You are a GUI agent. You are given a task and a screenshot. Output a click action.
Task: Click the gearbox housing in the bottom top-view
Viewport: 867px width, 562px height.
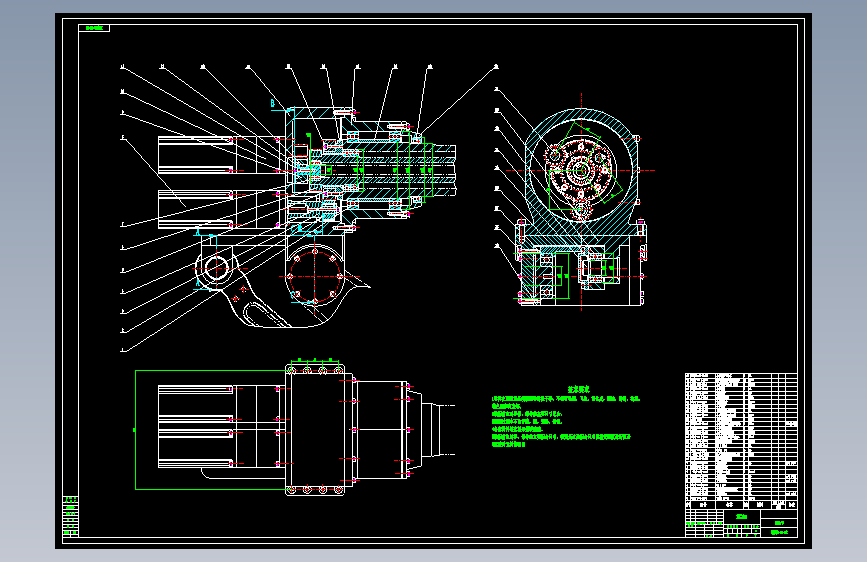coord(315,430)
